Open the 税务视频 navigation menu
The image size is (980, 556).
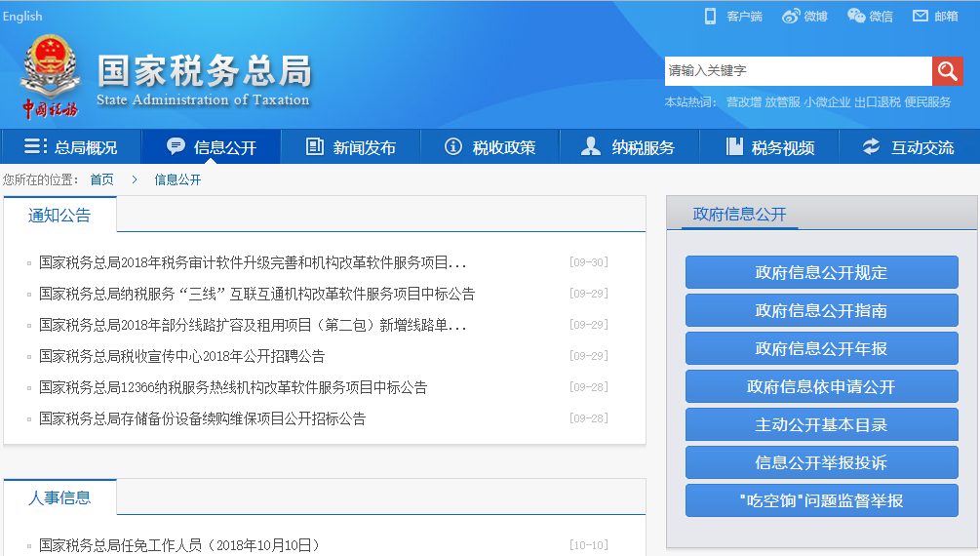coord(768,147)
